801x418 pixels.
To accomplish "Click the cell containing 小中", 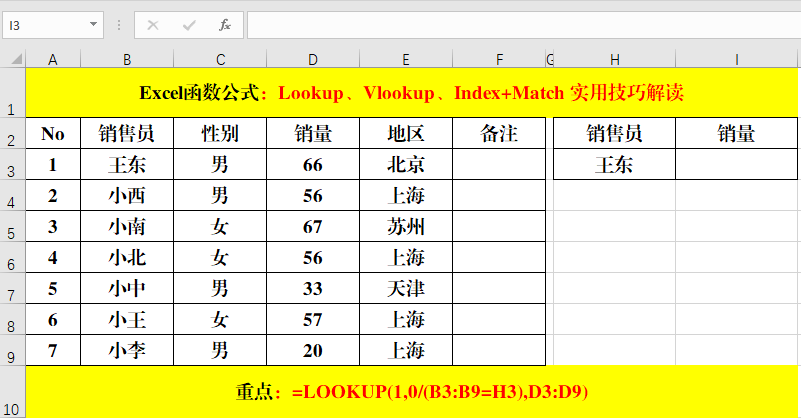I will tap(127, 289).
